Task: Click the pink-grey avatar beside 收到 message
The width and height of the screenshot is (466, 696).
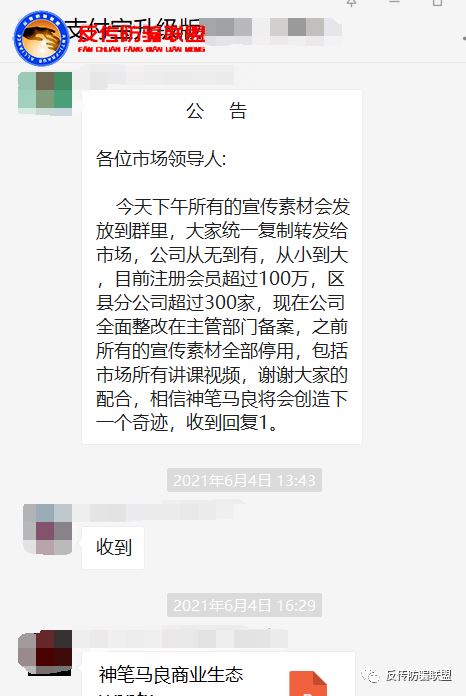Action: pos(47,529)
